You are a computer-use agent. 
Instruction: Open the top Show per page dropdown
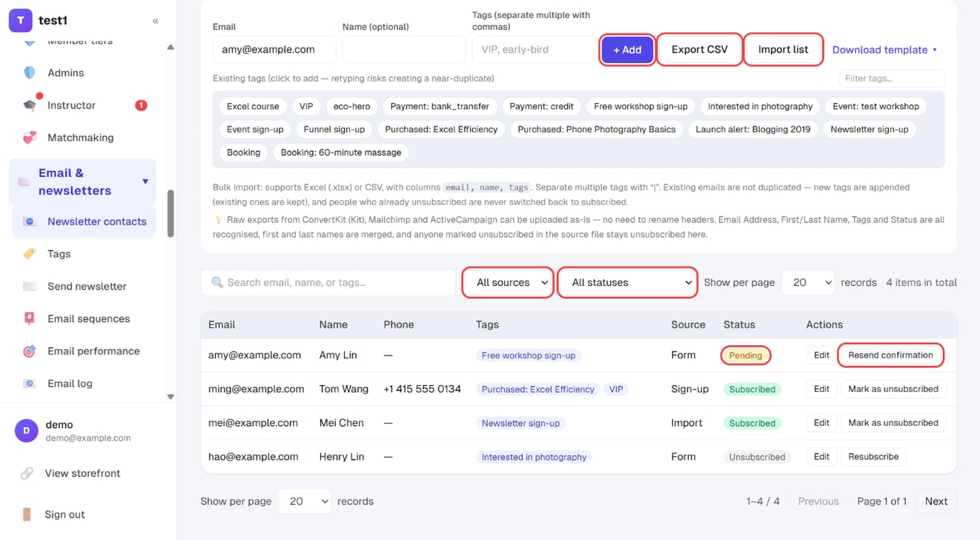[x=807, y=282]
